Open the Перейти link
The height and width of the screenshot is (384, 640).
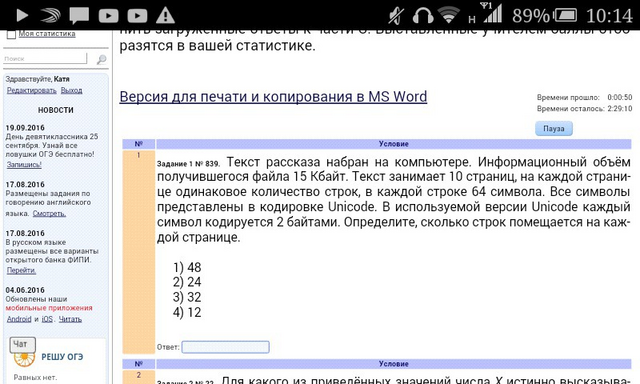[x=21, y=270]
